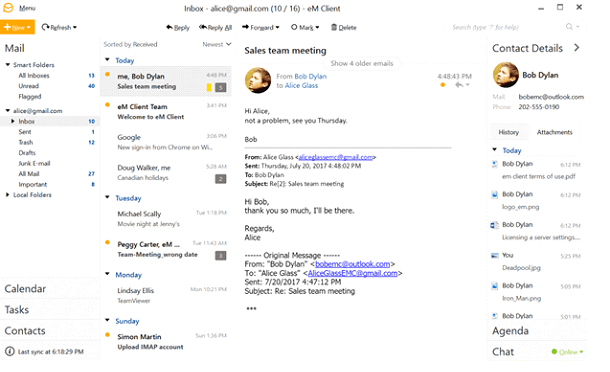Collapse the Sunday message group
Screen dimensions: 610x372
[107, 320]
